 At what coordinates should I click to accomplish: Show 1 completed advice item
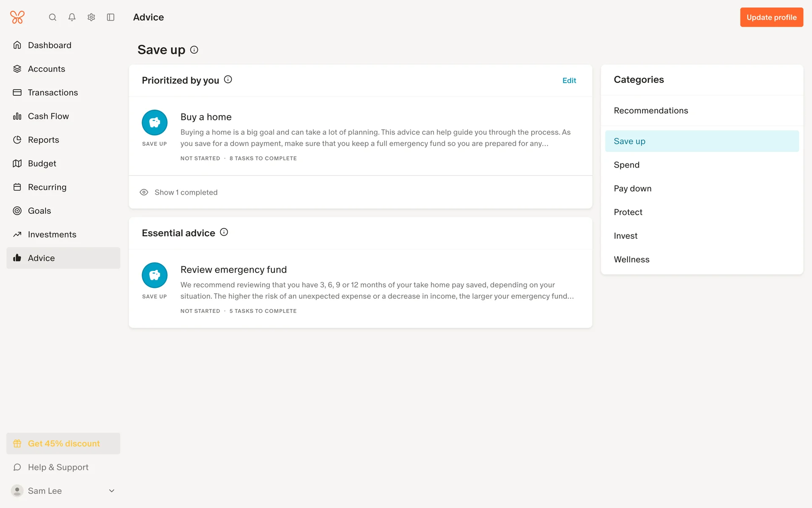pos(186,192)
